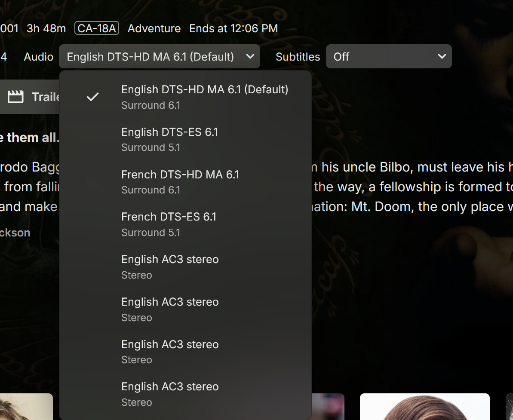The image size is (513, 420).
Task: Click the Subtitles label
Action: tap(298, 57)
